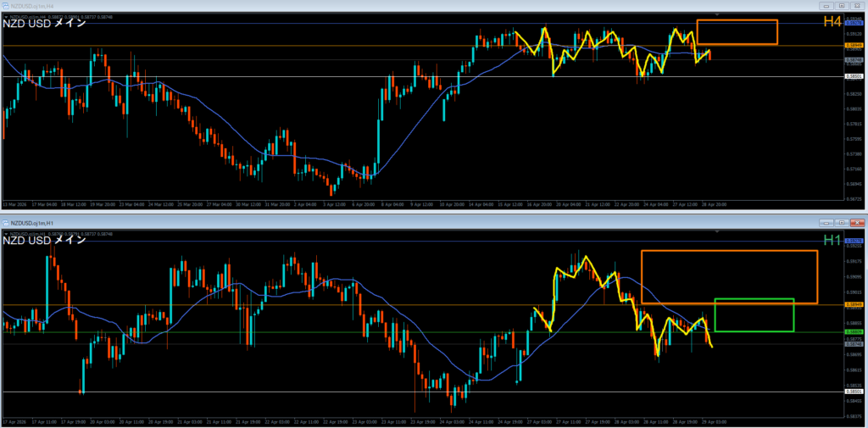Select the orange H4 timeframe label
The width and height of the screenshot is (868, 428).
click(x=832, y=22)
